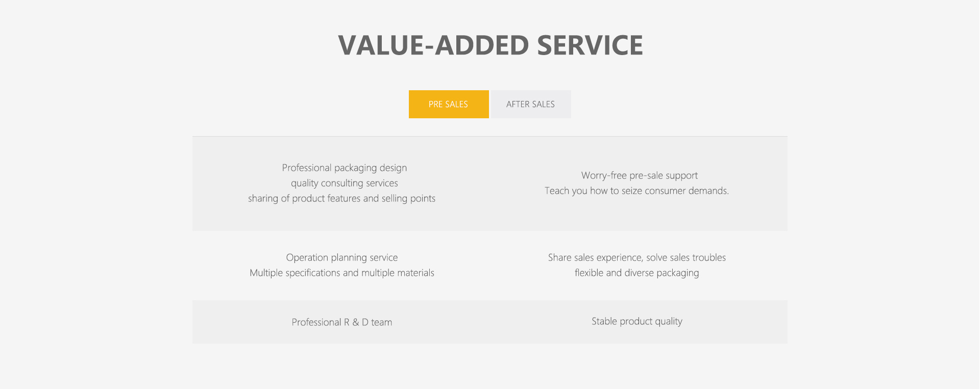The height and width of the screenshot is (389, 980).
Task: Click the ampersand in "R & D"
Action: (x=355, y=322)
